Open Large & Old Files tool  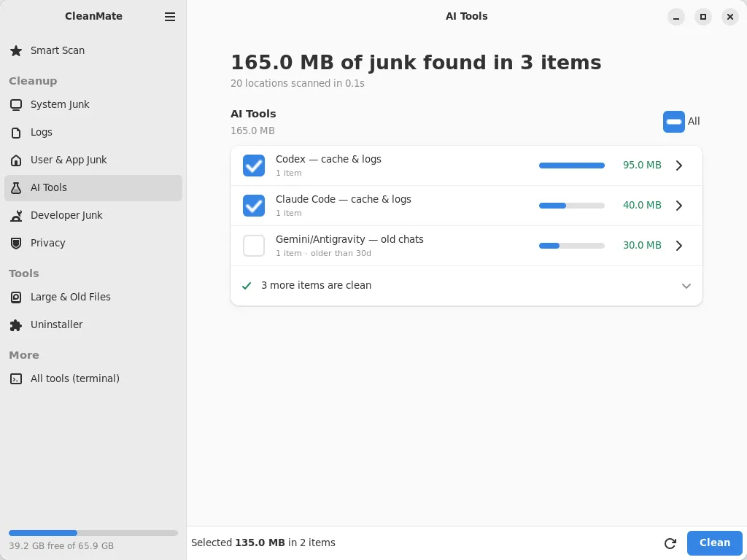(93, 297)
